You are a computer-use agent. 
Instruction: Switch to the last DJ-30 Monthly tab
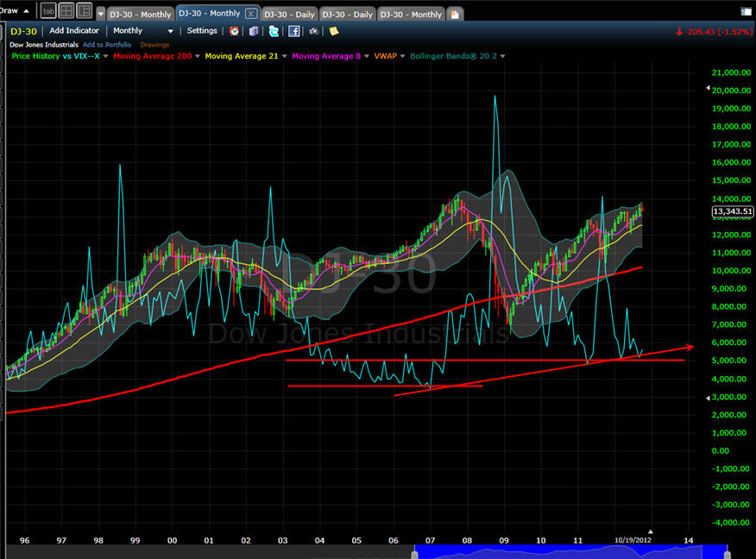tap(410, 14)
